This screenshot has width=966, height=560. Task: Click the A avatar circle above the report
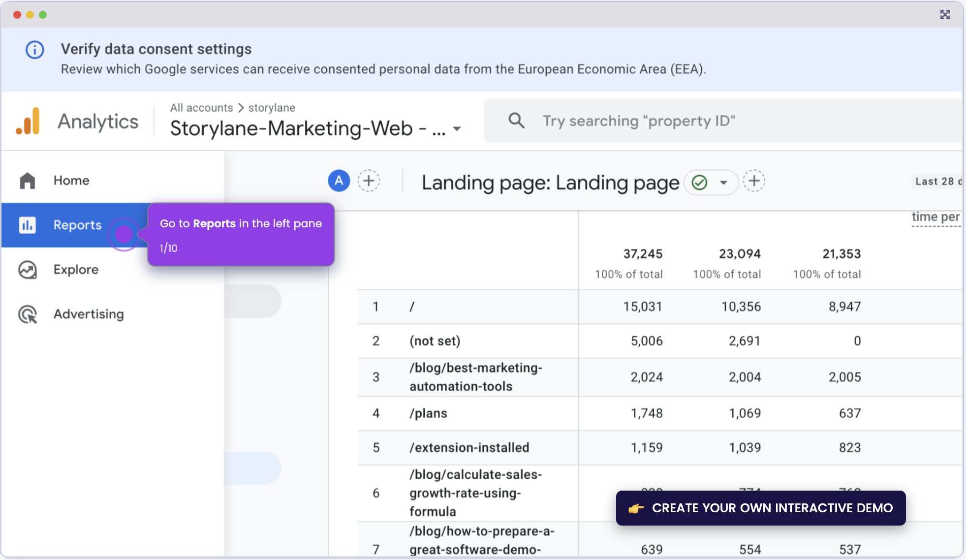pyautogui.click(x=339, y=181)
